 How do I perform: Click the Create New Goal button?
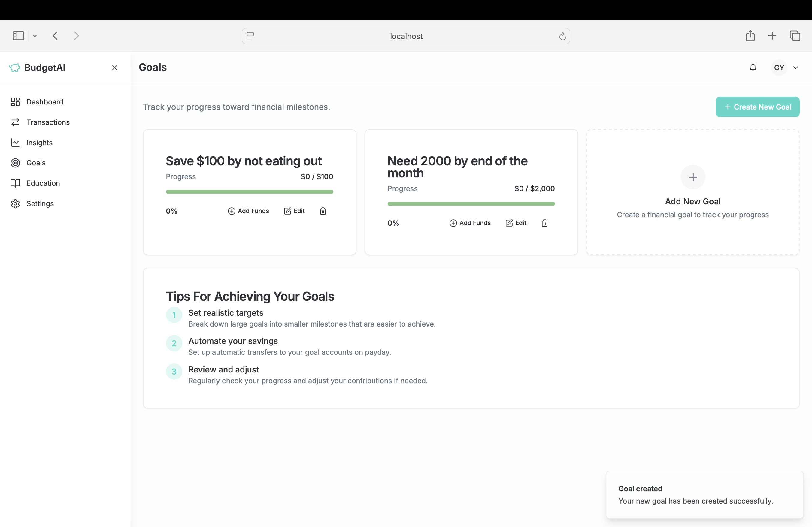pyautogui.click(x=757, y=107)
